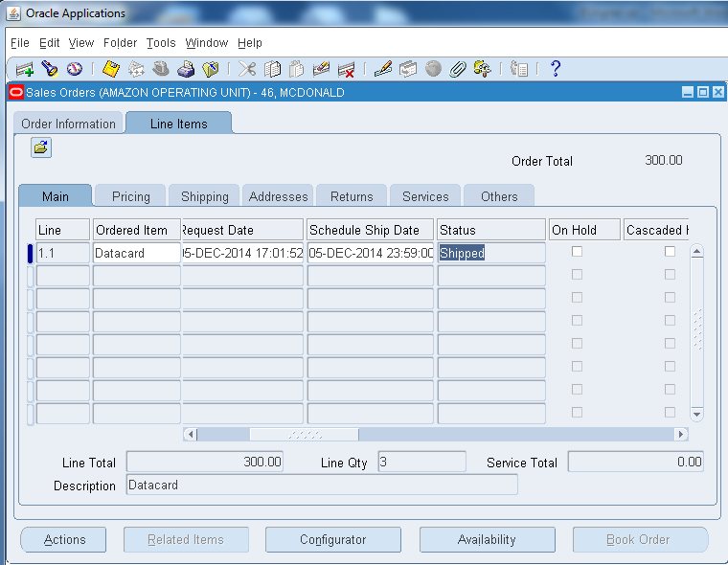Screen dimensions: 728x565
Task: Click the Description field containing Datacard
Action: pyautogui.click(x=322, y=485)
